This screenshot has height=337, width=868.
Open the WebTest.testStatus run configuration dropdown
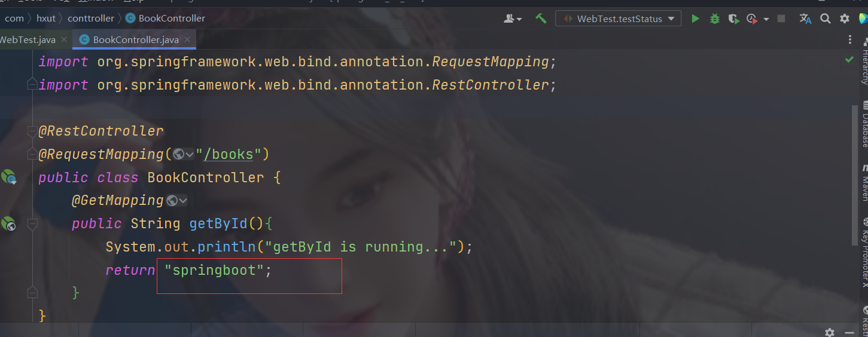click(x=619, y=19)
